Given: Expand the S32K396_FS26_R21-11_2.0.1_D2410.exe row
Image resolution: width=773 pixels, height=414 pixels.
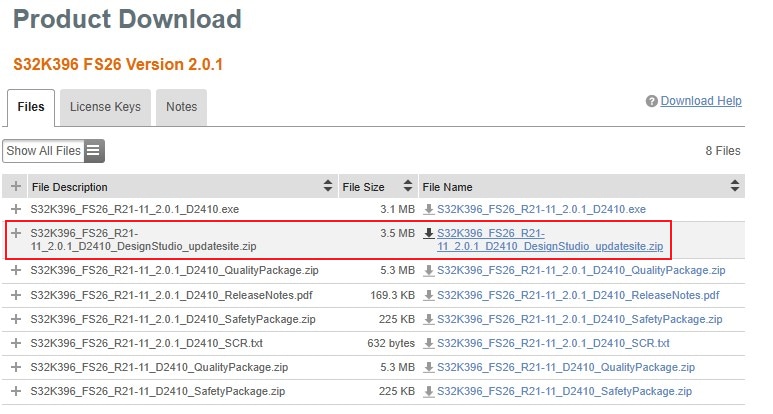Looking at the screenshot, I should 15,209.
